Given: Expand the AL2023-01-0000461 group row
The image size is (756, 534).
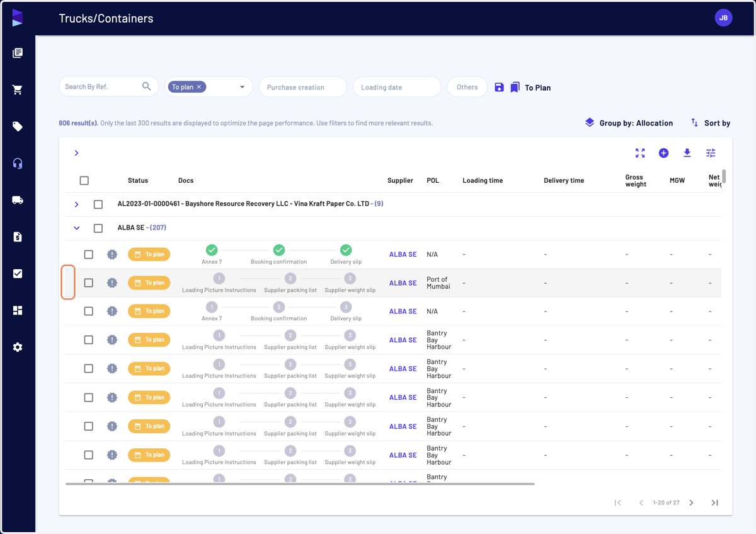Looking at the screenshot, I should click(76, 204).
